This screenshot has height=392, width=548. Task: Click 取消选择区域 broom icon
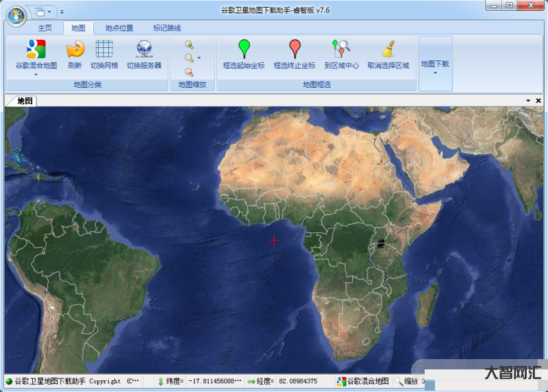coord(388,50)
